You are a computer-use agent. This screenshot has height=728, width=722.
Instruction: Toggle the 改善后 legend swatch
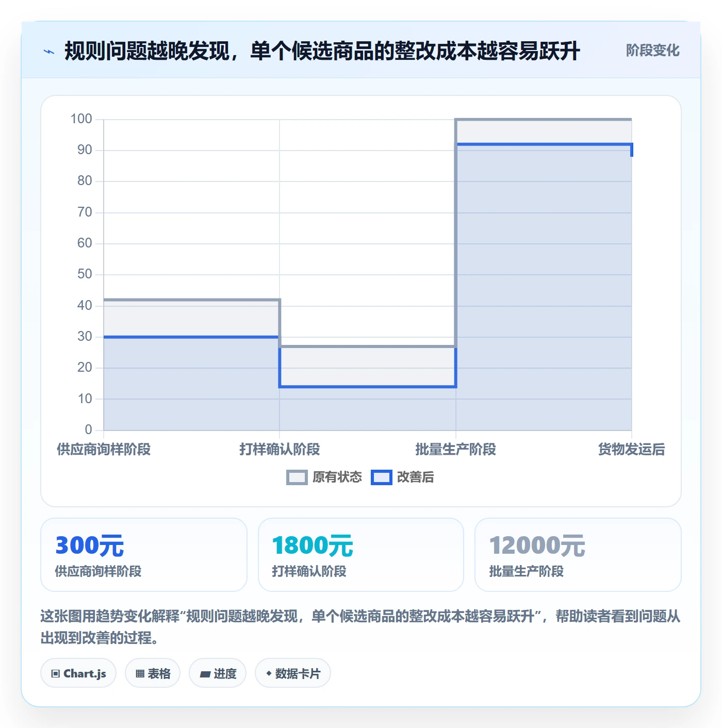coord(382,477)
